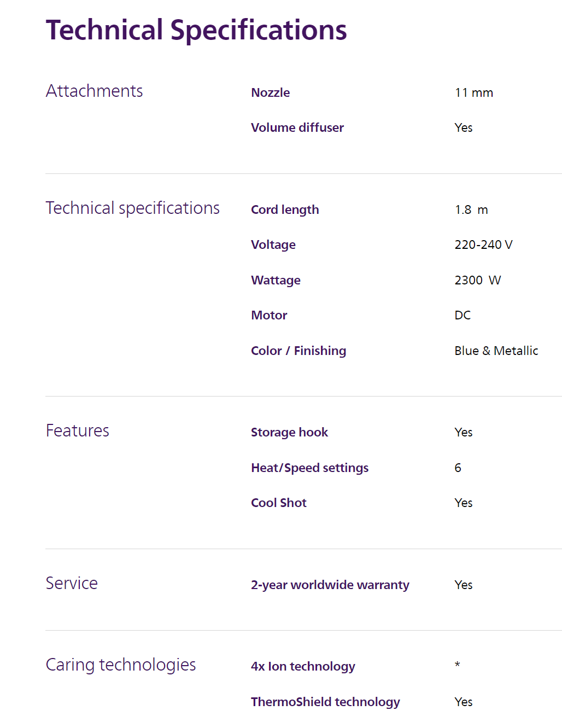
Task: Select the Storage hook label
Action: 289,432
